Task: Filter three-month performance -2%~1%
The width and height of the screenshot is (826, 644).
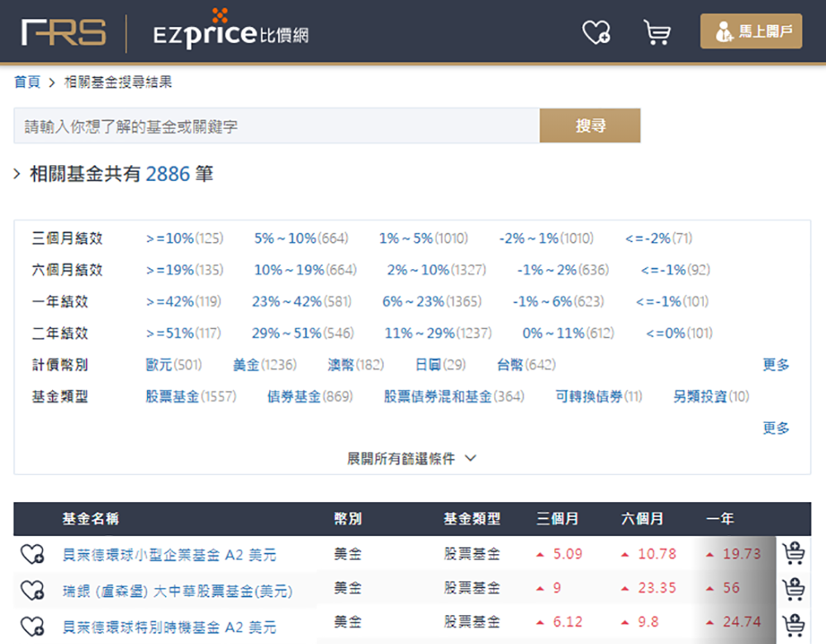Action: point(546,239)
